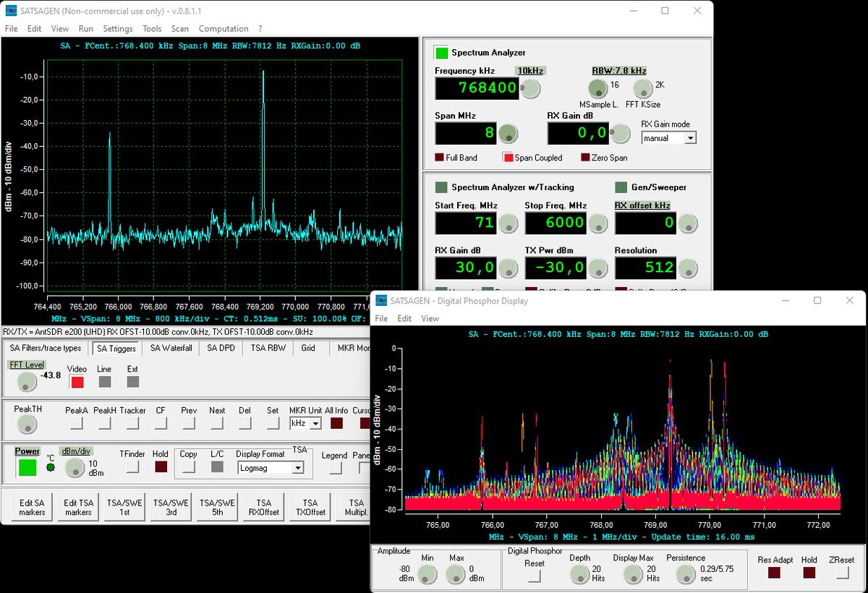Image resolution: width=868 pixels, height=593 pixels.
Task: Click the MSample L. knob
Action: [x=598, y=89]
